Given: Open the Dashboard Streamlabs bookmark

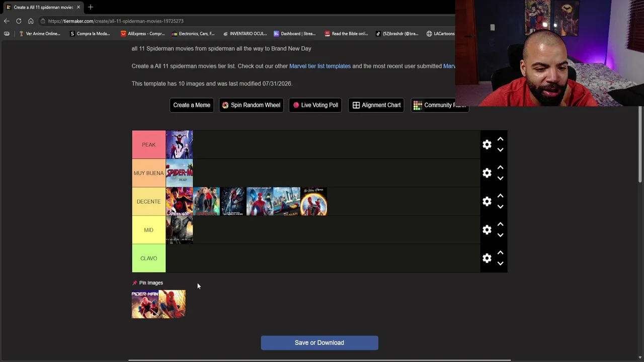Looking at the screenshot, I should tap(295, 34).
